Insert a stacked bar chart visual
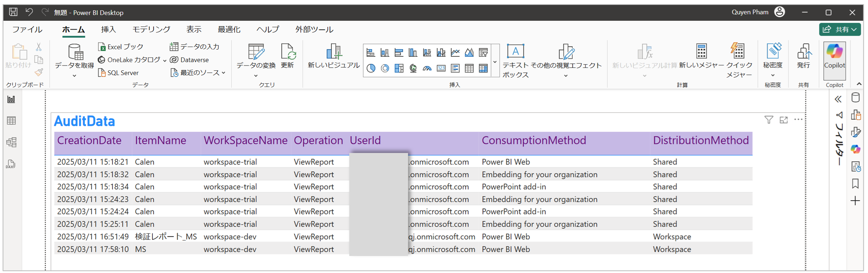 (371, 53)
